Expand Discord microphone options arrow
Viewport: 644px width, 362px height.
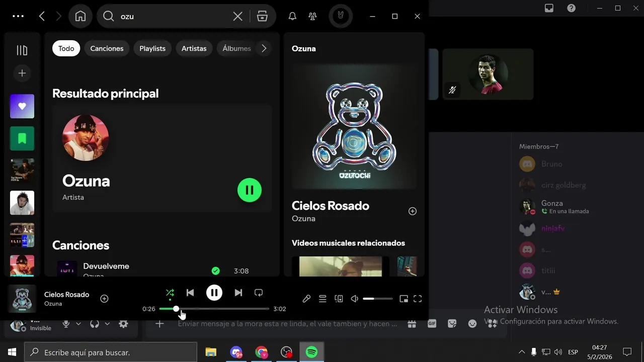(x=78, y=324)
